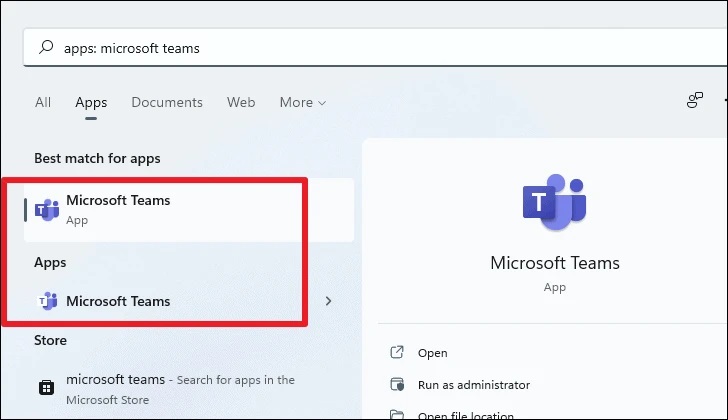
Task: Click the Run as administrator shield icon
Action: pyautogui.click(x=397, y=384)
